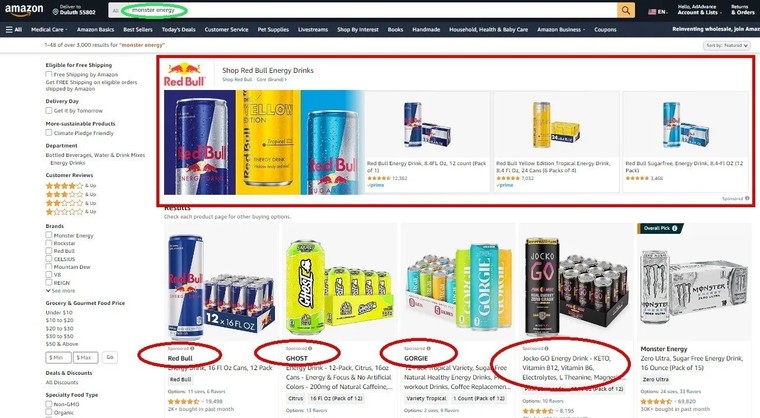
Task: Click the Amazon logo
Action: point(24,9)
